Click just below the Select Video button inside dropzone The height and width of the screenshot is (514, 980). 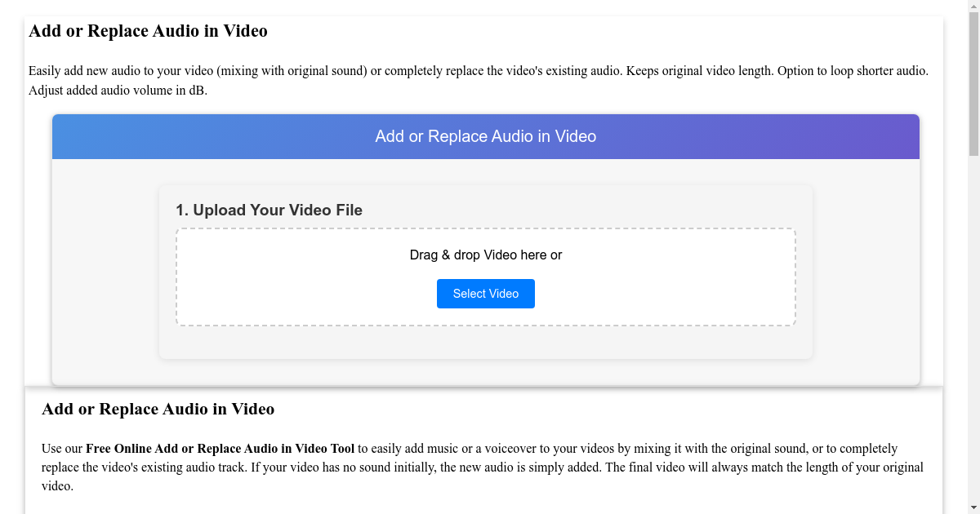tap(486, 316)
